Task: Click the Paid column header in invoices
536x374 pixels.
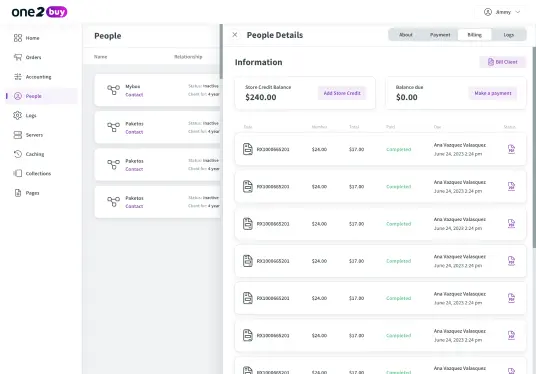Action: [x=390, y=127]
